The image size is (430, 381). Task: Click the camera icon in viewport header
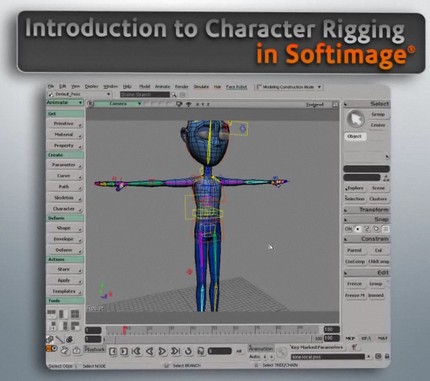pyautogui.click(x=179, y=104)
